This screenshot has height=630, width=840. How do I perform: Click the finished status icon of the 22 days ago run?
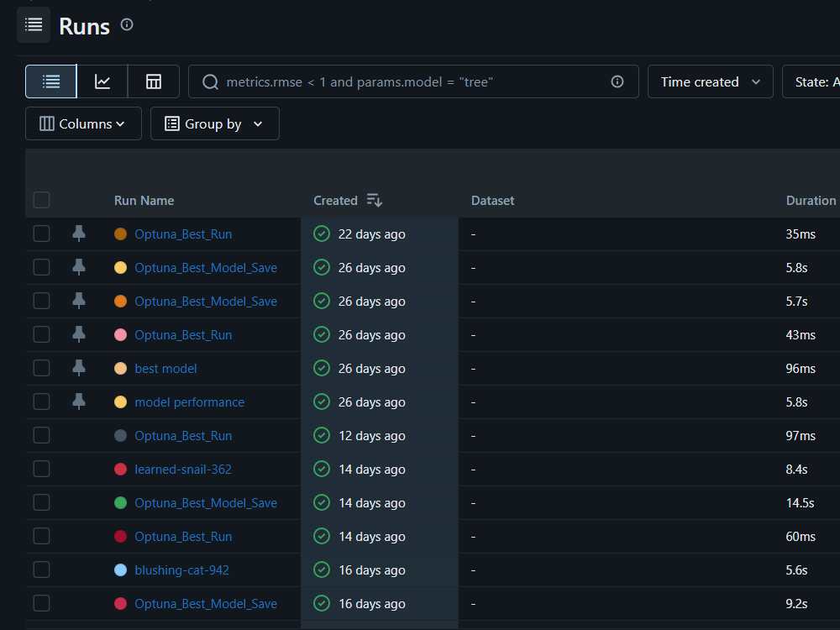(x=322, y=234)
